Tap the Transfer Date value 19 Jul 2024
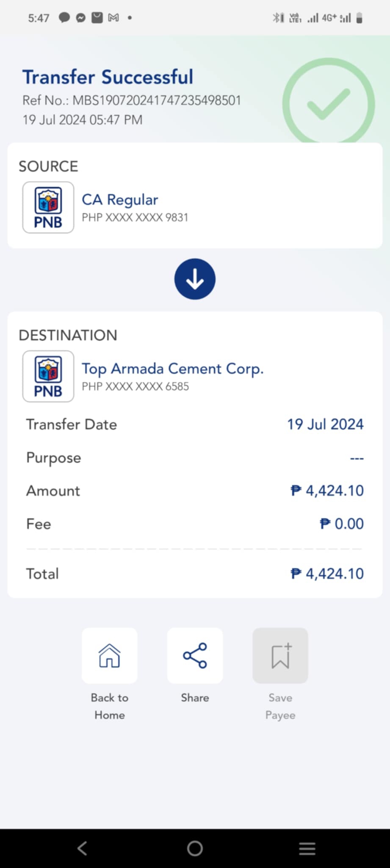This screenshot has height=868, width=390. pos(325,424)
